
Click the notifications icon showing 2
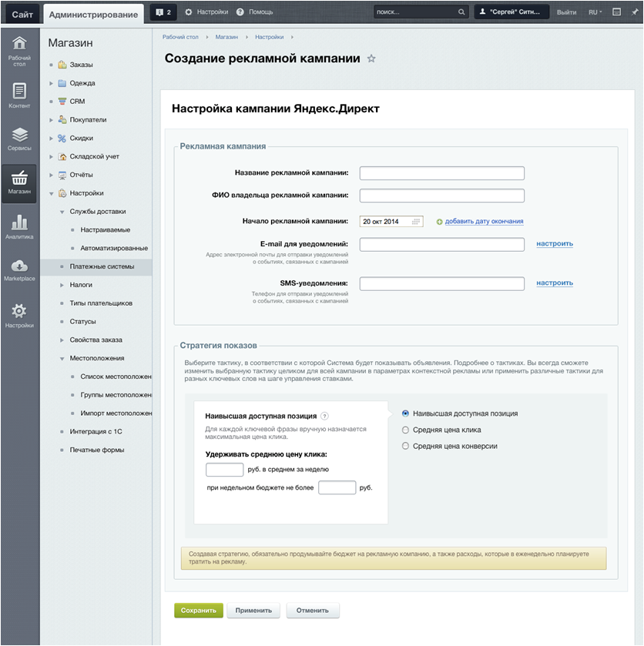point(163,12)
